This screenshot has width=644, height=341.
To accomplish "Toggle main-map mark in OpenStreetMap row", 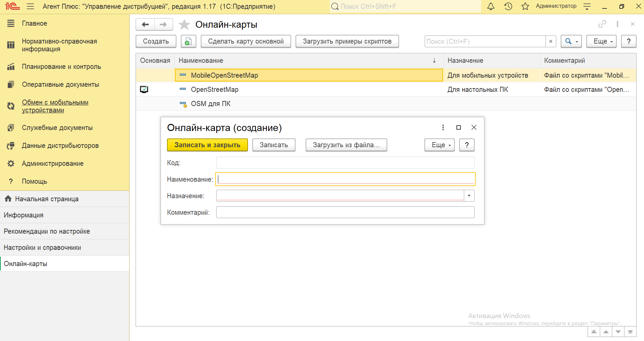I will [x=144, y=89].
